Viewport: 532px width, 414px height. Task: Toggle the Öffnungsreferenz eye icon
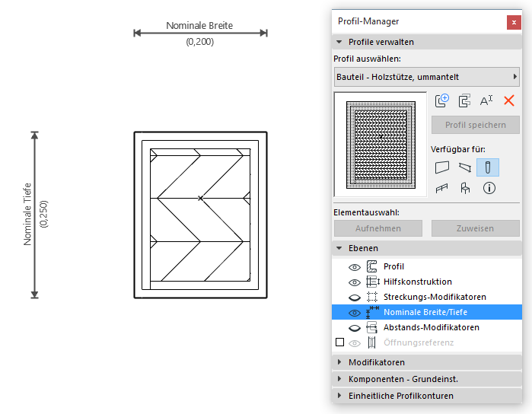355,343
